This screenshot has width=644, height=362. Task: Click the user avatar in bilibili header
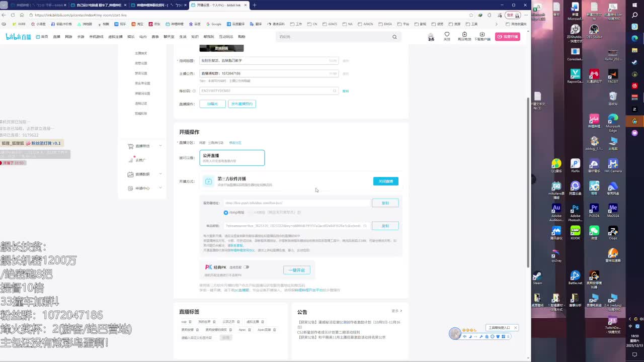point(431,37)
